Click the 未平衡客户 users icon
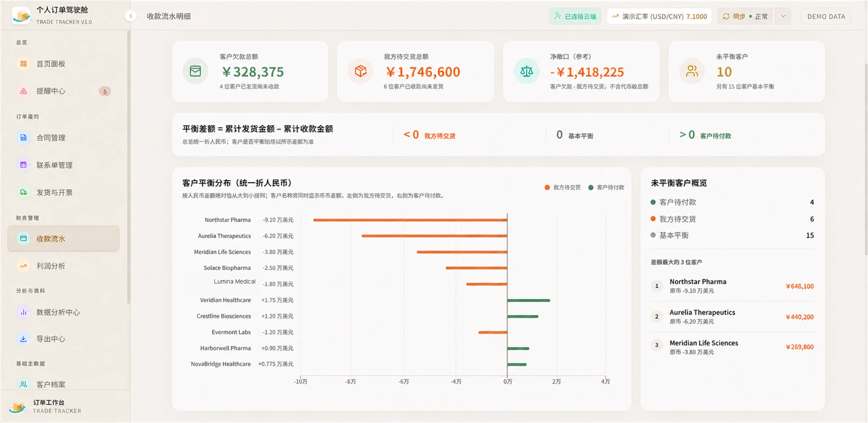 tap(692, 71)
